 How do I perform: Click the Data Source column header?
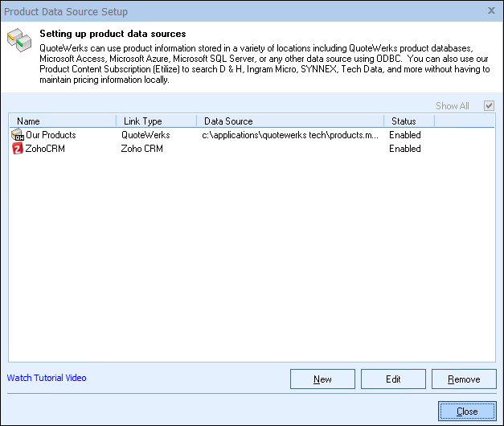[x=289, y=121]
